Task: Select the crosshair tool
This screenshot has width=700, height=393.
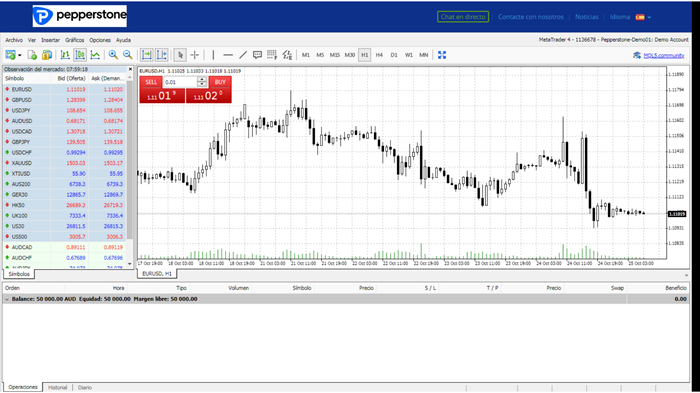Action: tap(195, 55)
